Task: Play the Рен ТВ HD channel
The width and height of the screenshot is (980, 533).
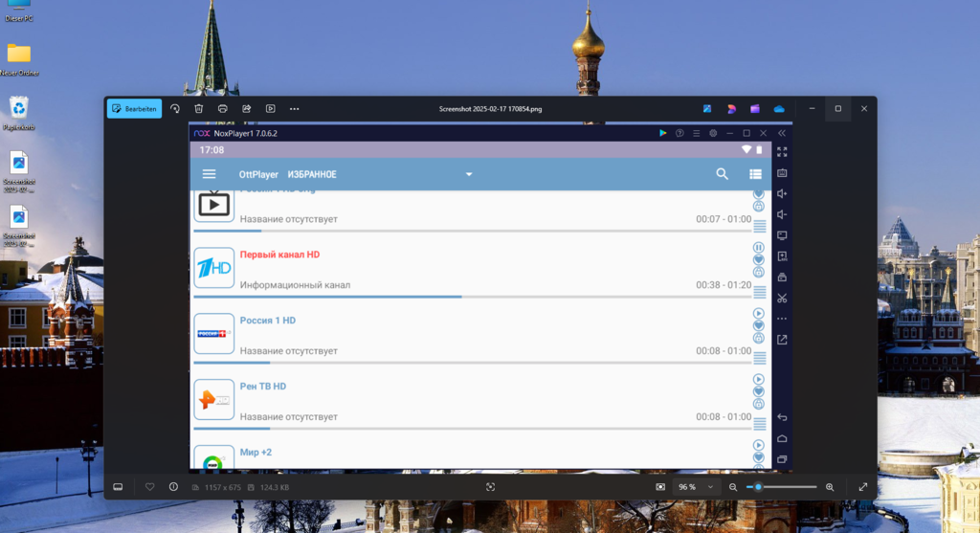Action: click(759, 379)
